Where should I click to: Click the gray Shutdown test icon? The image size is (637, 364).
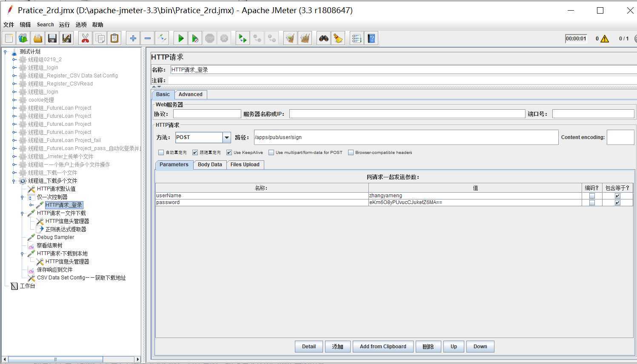[x=224, y=38]
